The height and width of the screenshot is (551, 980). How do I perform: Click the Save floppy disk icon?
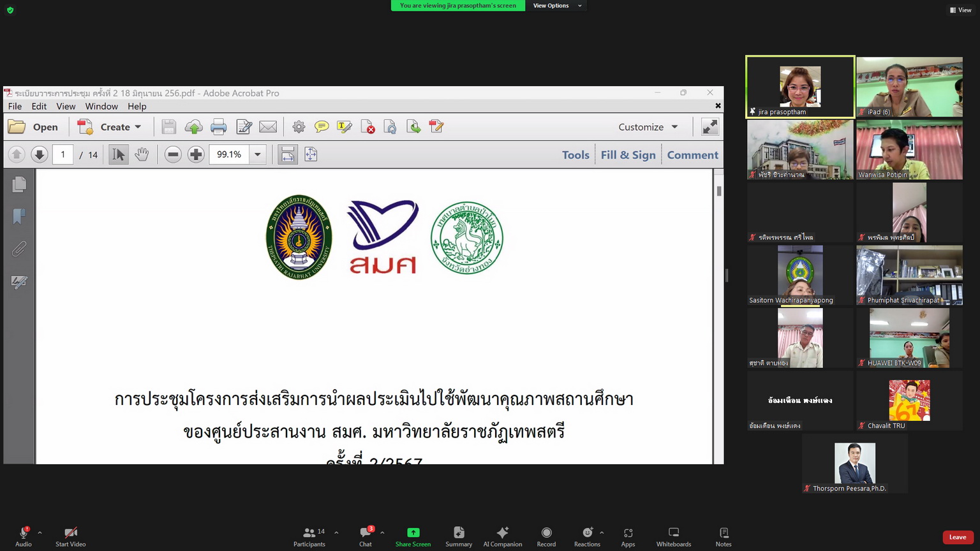(168, 127)
